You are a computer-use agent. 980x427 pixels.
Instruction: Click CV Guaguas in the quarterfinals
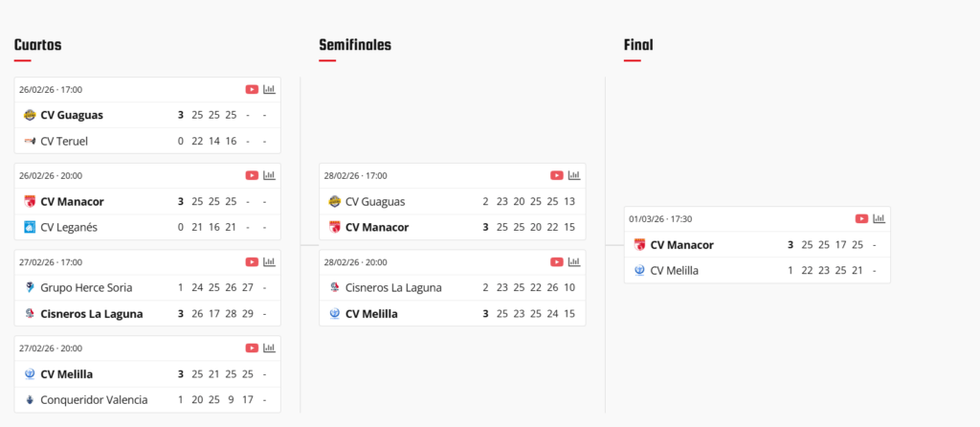[72, 115]
